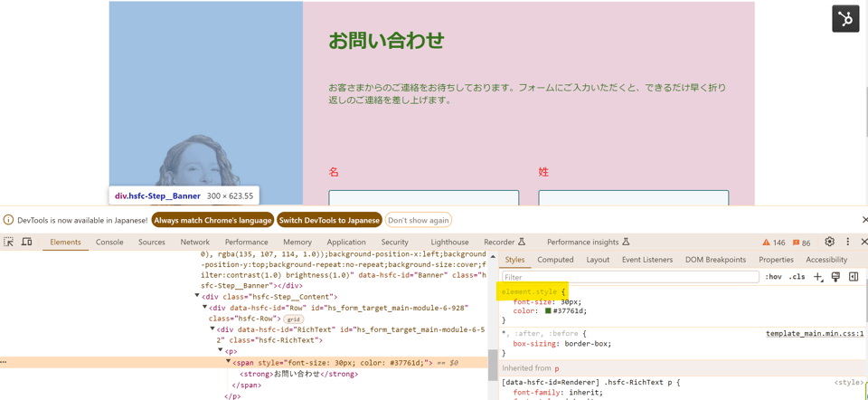
Task: Select the Layout sidebar tab
Action: 598,260
